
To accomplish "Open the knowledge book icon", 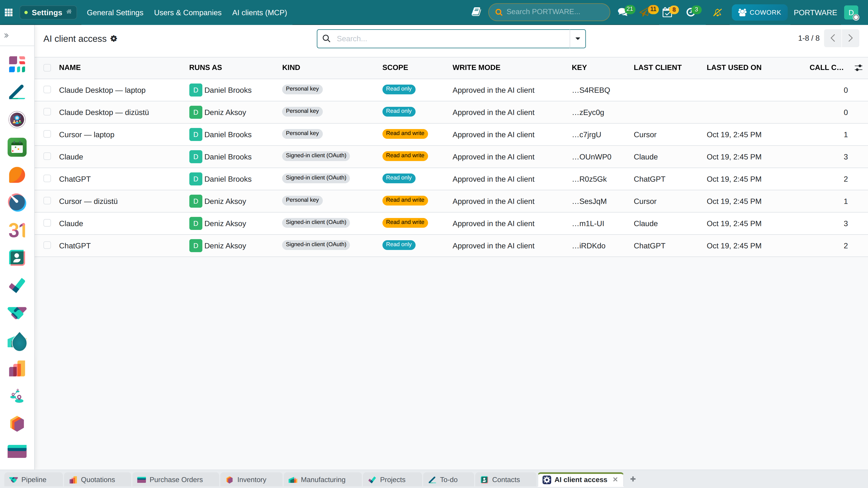I will click(476, 12).
